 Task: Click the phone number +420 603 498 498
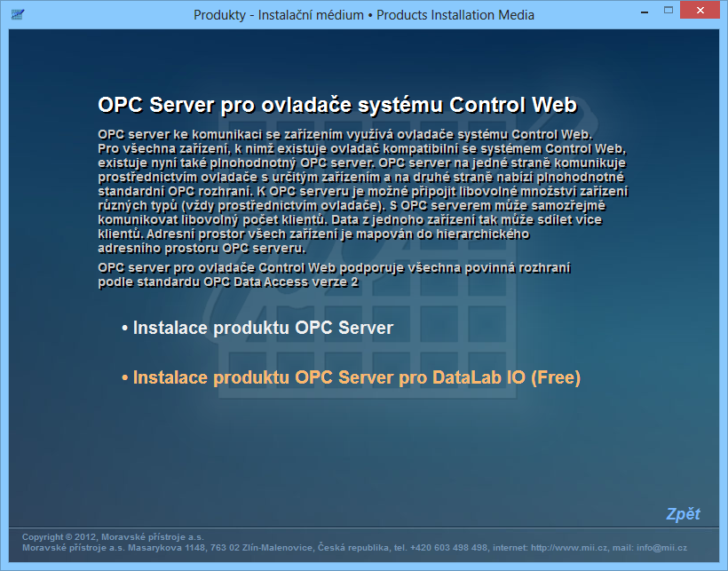click(x=451, y=548)
